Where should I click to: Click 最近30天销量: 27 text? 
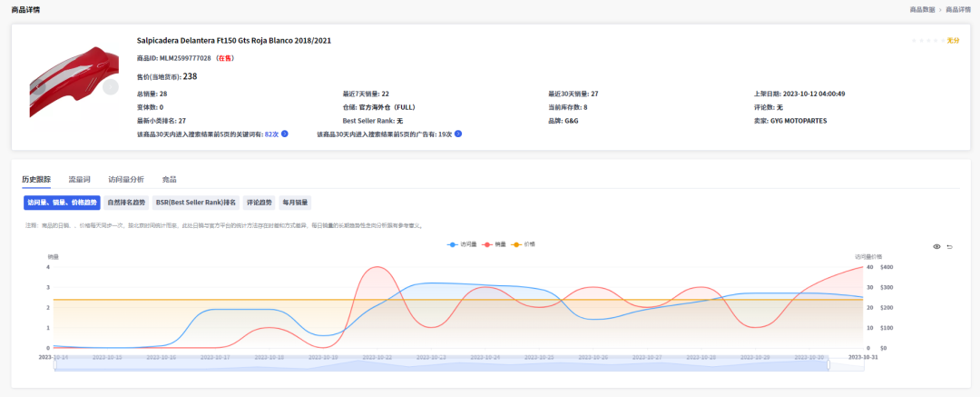[573, 94]
